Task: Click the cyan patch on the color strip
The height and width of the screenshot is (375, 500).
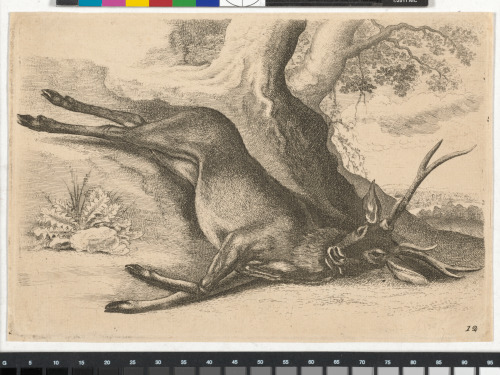Action: 90,3
